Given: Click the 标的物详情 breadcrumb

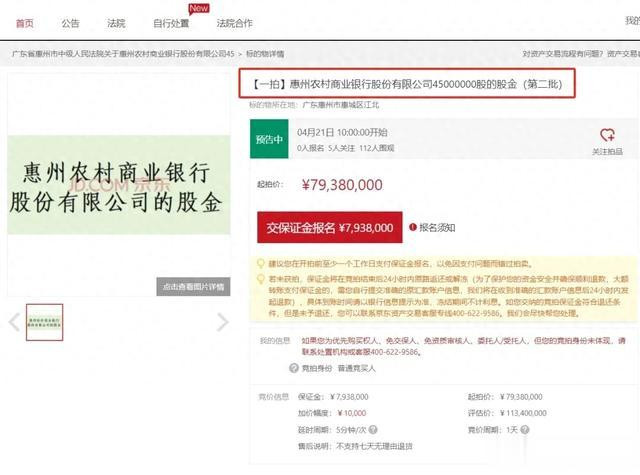Looking at the screenshot, I should pyautogui.click(x=265, y=53).
